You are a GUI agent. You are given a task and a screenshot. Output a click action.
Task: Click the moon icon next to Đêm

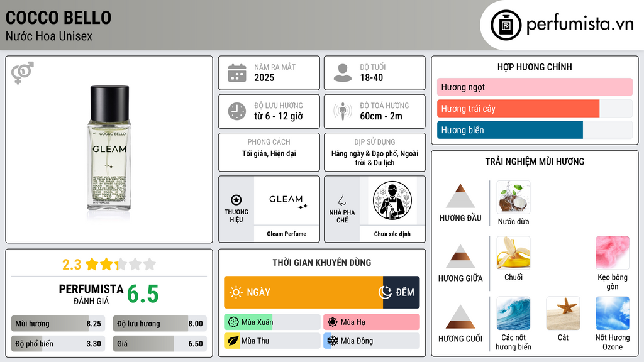tap(385, 292)
